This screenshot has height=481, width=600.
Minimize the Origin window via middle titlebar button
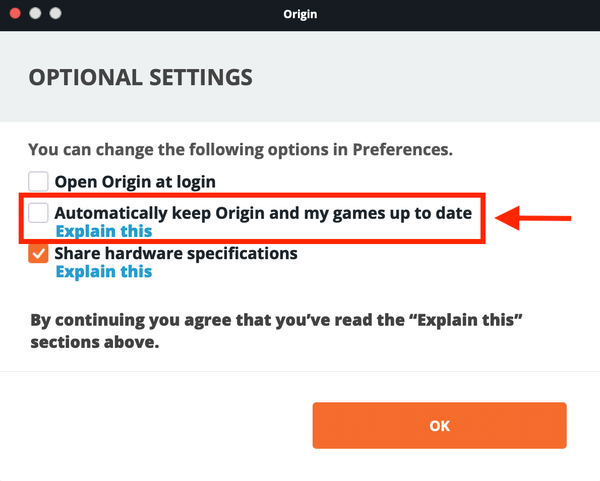pos(35,13)
